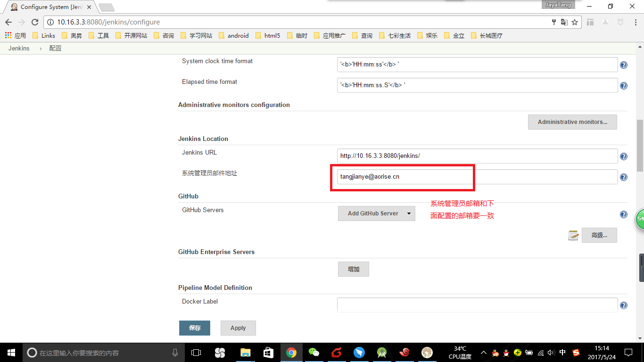Focus the System clock time format field
The image size is (644, 362).
pos(477,65)
